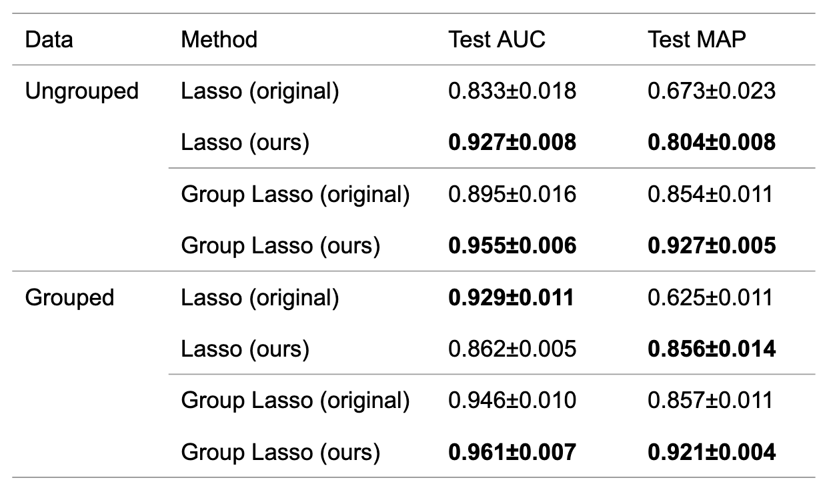The image size is (839, 504).
Task: Click the bold 0.929±0.011 AUC value
Action: [x=511, y=297]
